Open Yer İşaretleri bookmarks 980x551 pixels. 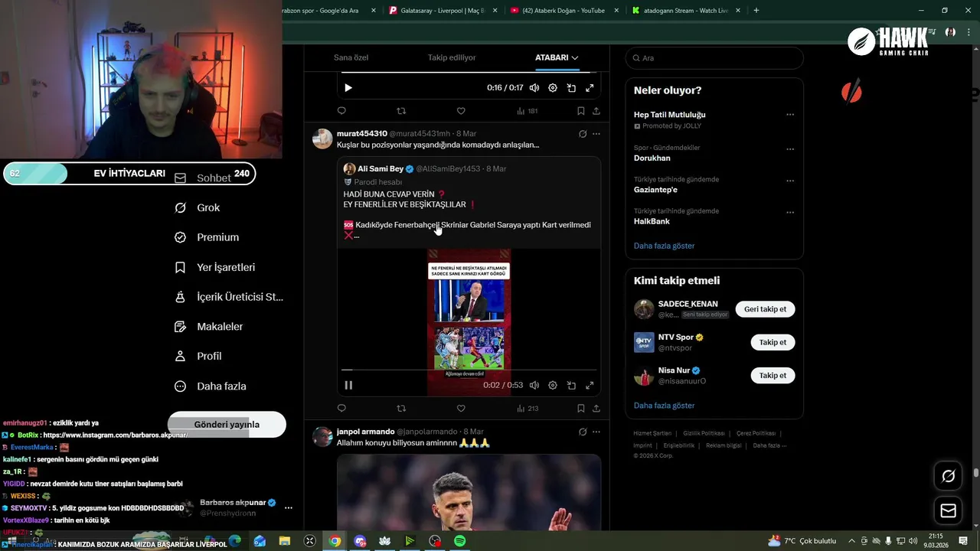click(x=215, y=267)
